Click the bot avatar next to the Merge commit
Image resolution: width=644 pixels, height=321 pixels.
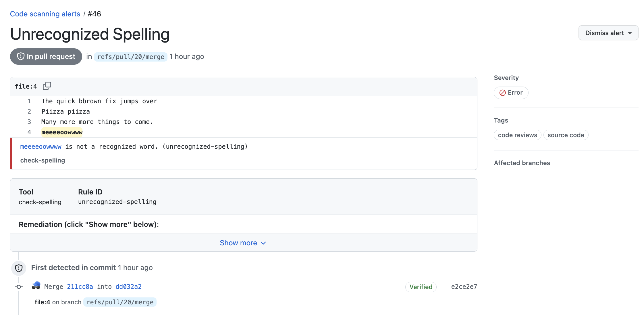(x=36, y=286)
